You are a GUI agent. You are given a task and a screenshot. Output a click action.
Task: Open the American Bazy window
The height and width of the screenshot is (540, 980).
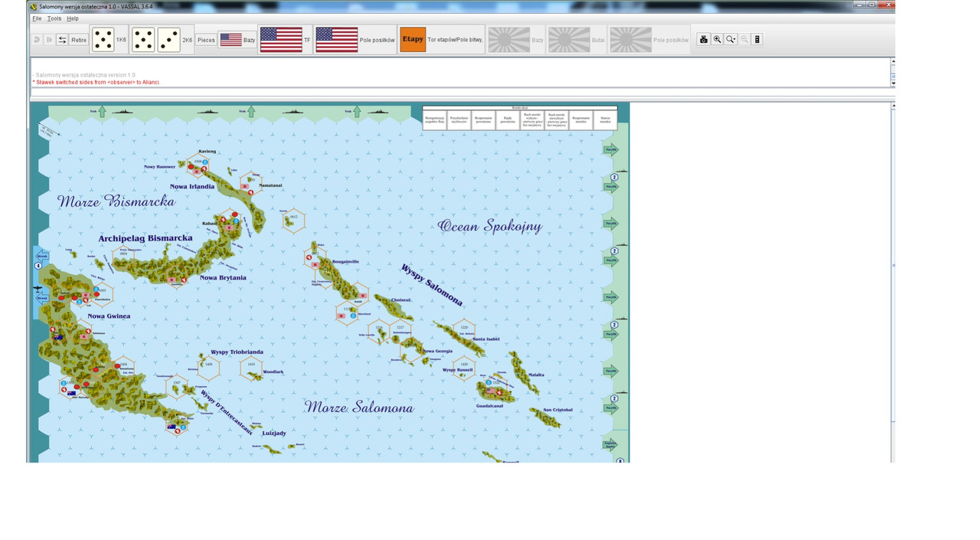237,40
